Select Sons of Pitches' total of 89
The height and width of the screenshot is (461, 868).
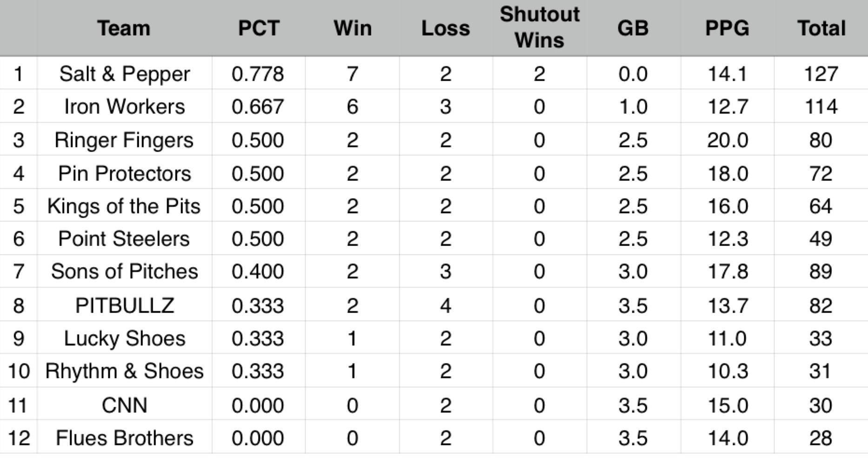(821, 271)
